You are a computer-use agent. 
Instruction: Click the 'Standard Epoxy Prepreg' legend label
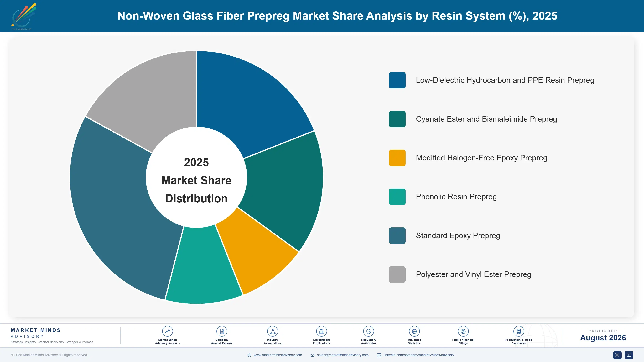click(x=458, y=235)
